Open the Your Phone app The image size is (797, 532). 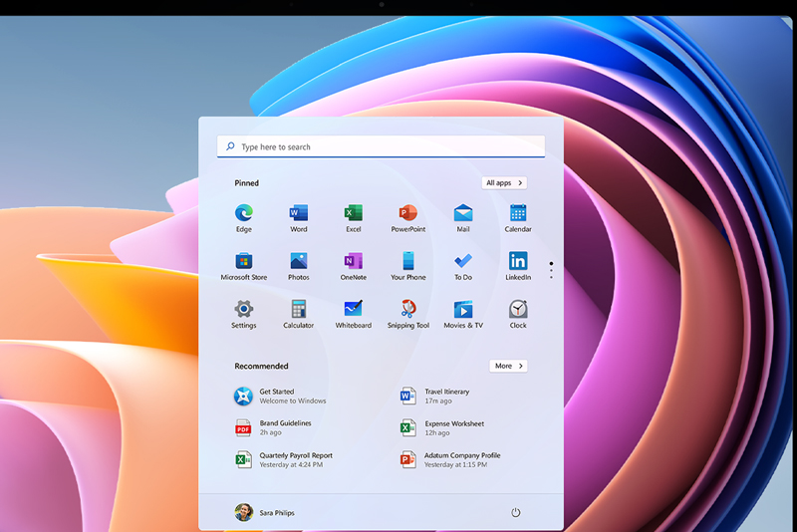[408, 266]
